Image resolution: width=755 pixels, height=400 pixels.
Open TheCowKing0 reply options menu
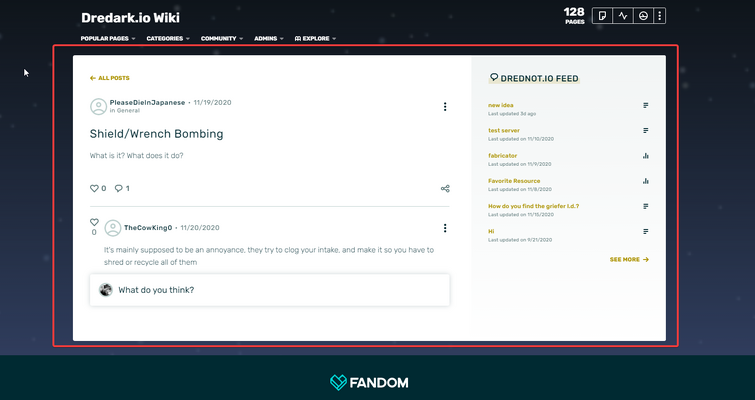click(445, 228)
